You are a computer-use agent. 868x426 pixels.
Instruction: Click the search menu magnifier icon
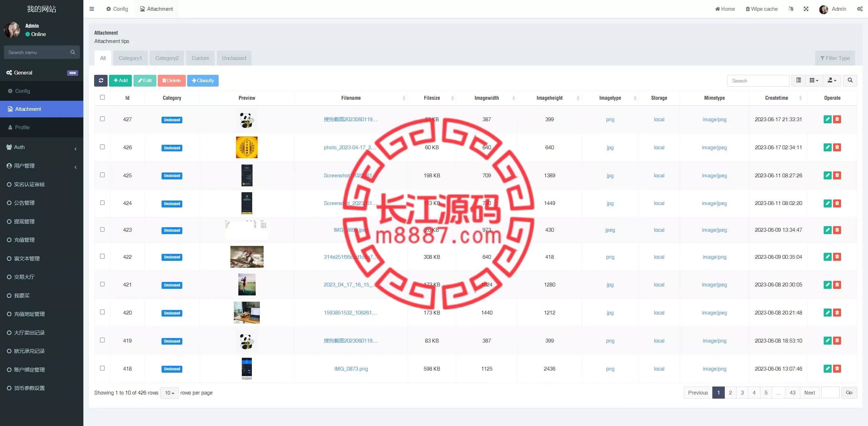[x=73, y=52]
